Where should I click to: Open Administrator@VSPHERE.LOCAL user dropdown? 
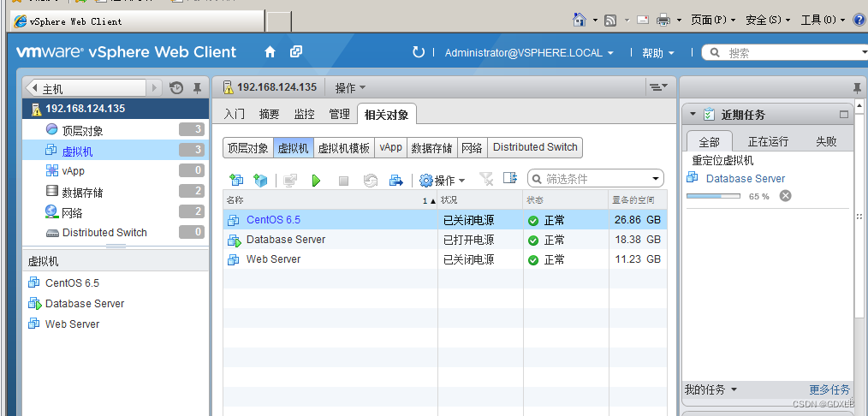[529, 53]
